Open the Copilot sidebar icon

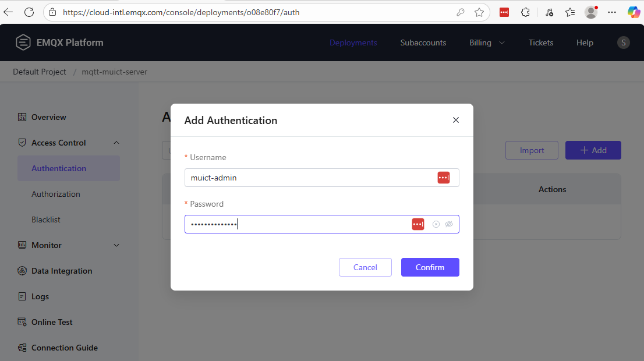pyautogui.click(x=634, y=12)
